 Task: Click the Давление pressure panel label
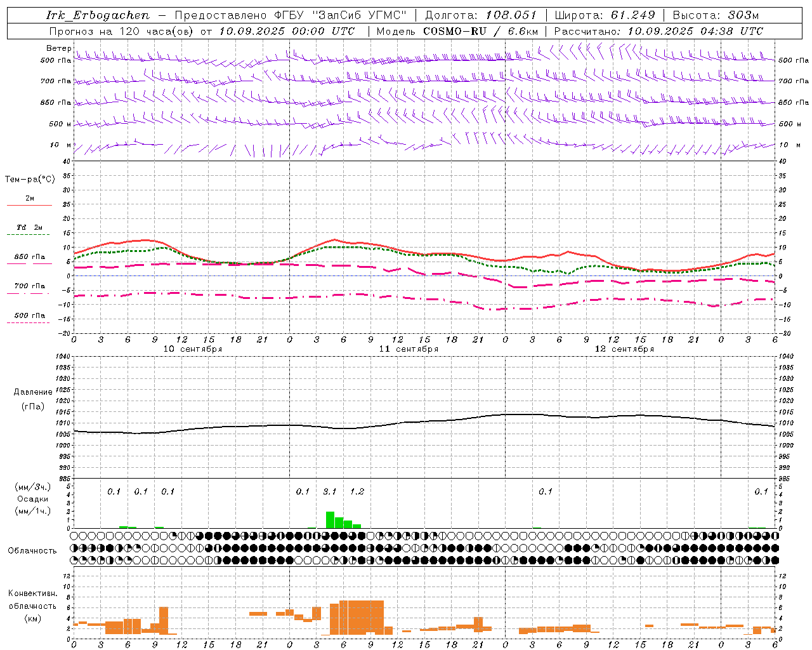33,392
